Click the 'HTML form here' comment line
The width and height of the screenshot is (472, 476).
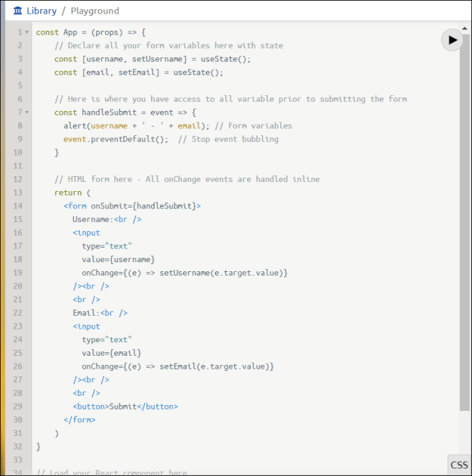pos(187,179)
